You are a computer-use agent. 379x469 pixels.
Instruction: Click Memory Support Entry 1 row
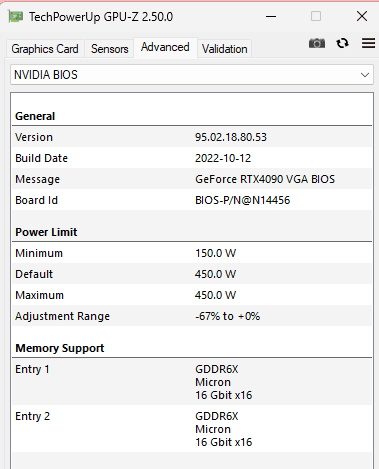pos(192,382)
